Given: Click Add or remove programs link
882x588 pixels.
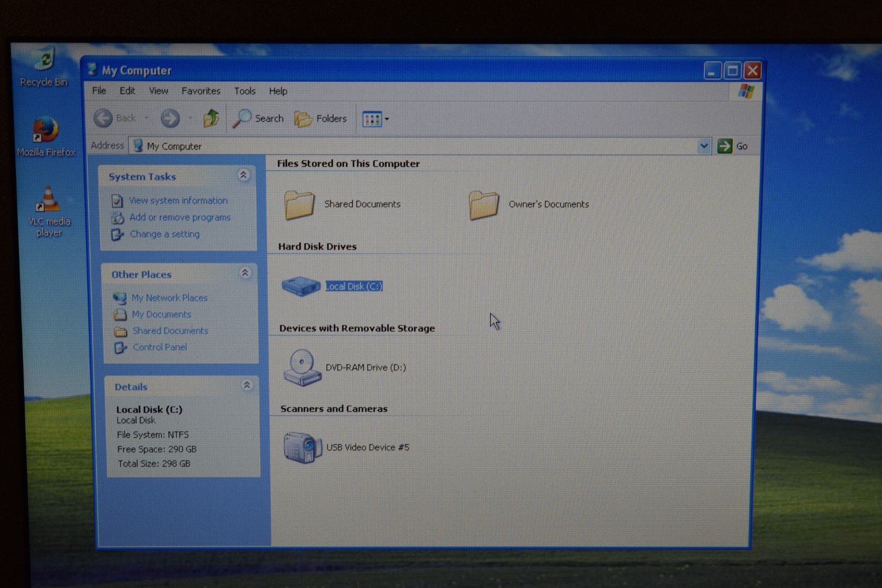Looking at the screenshot, I should pyautogui.click(x=180, y=217).
